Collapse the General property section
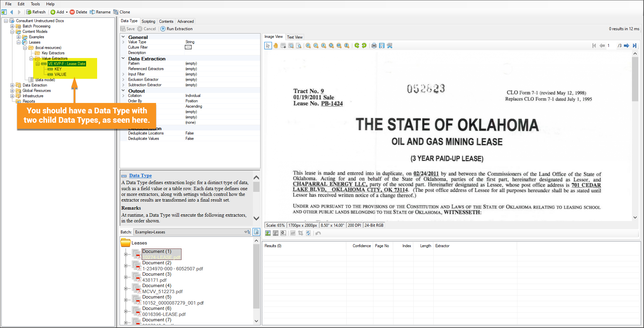The width and height of the screenshot is (644, 328). pyautogui.click(x=123, y=37)
